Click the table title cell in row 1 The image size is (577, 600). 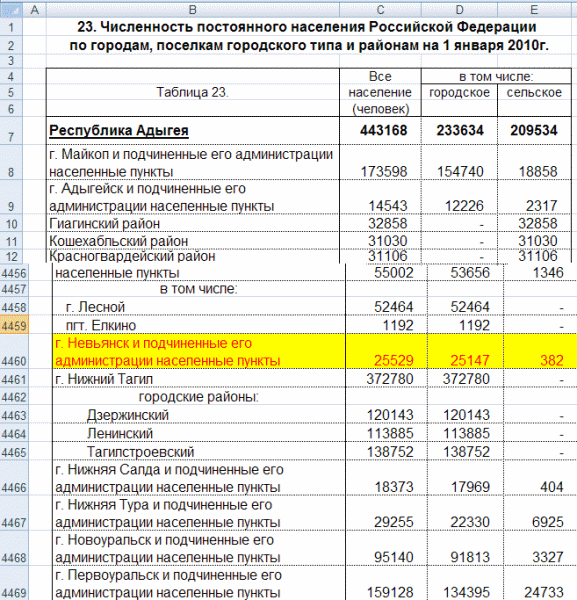306,27
